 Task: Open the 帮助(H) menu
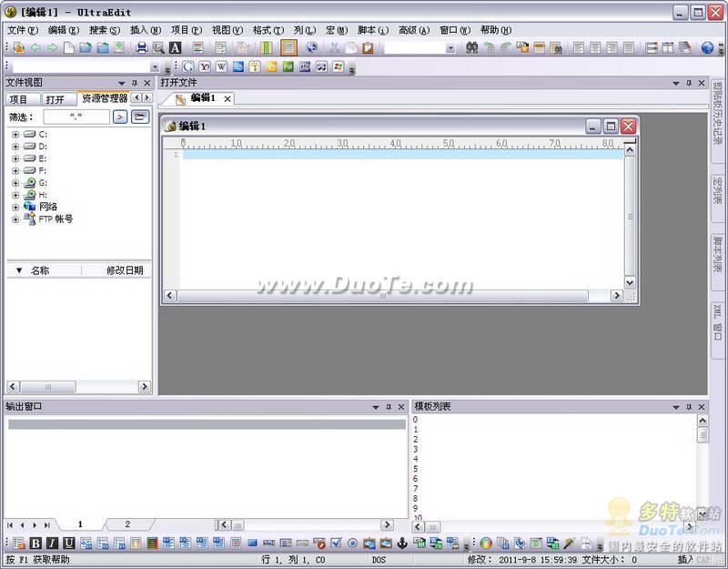[x=495, y=30]
